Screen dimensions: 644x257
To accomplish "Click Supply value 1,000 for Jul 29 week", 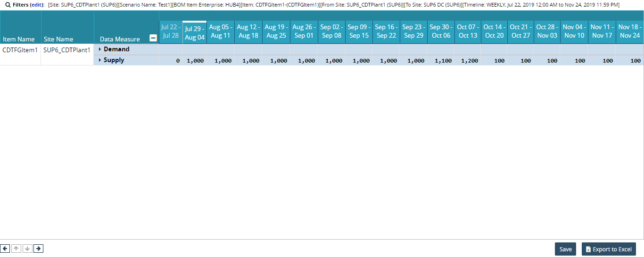I will 194,60.
